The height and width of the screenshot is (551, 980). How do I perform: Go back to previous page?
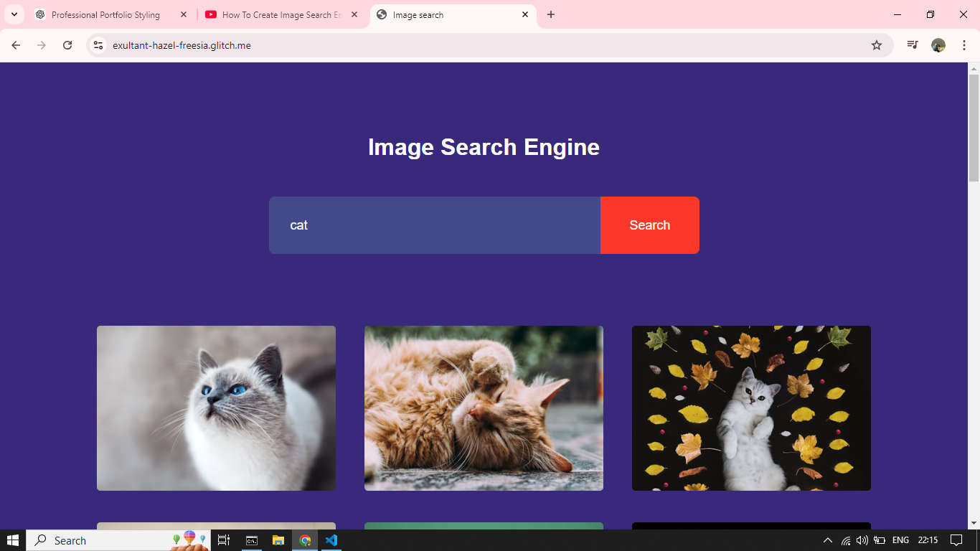[16, 45]
